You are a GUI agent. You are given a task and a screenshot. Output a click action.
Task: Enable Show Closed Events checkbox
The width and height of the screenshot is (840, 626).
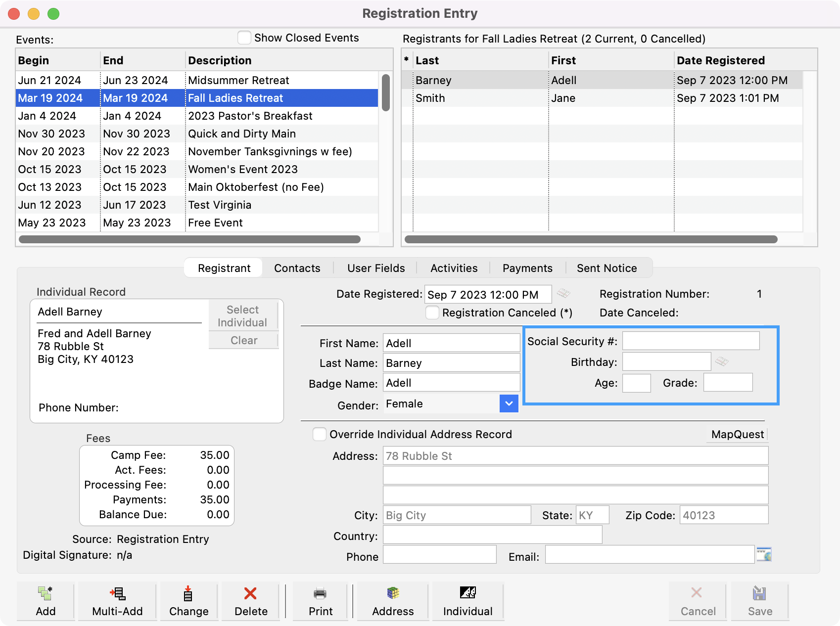[244, 38]
